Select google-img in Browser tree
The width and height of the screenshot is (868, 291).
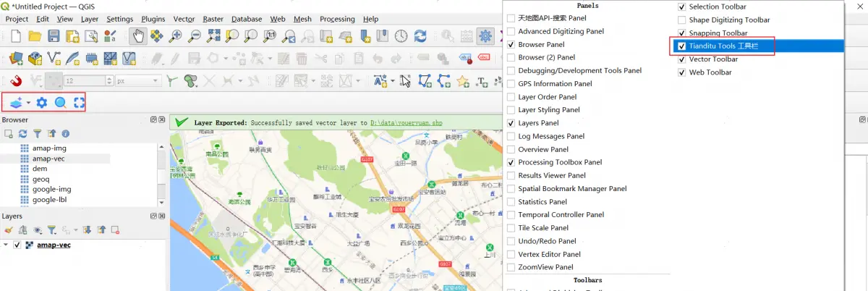click(x=52, y=189)
